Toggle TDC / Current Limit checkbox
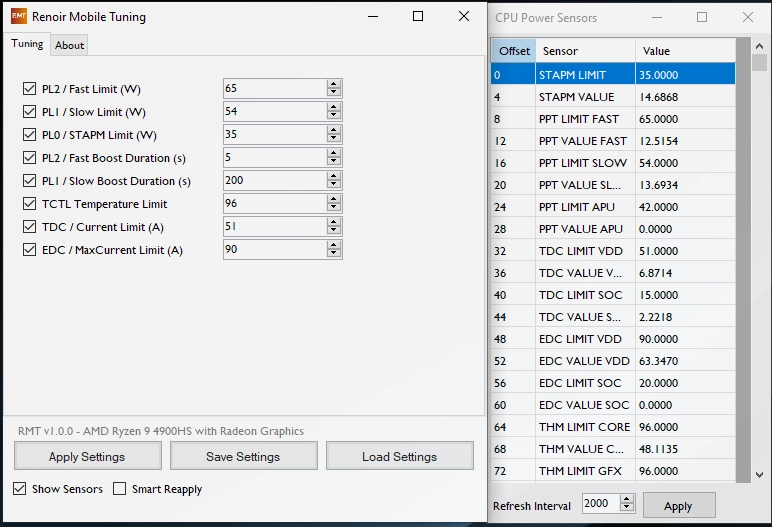This screenshot has width=772, height=527. 29,227
